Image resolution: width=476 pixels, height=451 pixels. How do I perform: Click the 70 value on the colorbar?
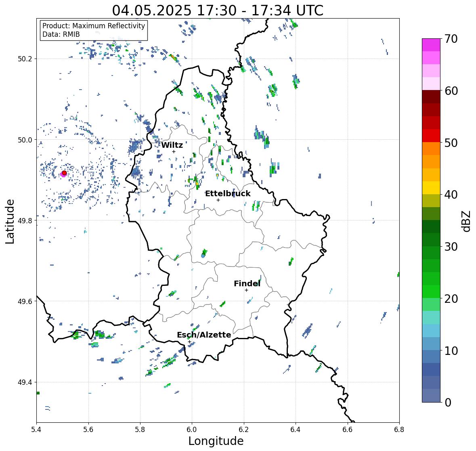point(451,39)
